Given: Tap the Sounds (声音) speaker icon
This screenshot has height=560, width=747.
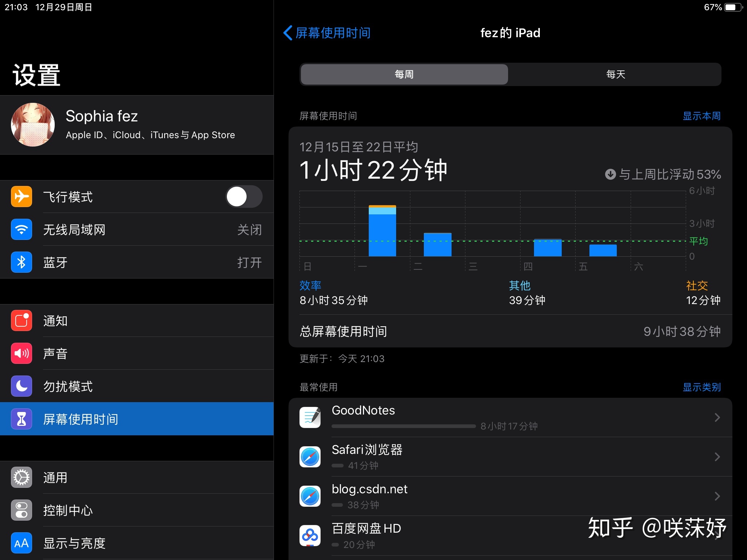Looking at the screenshot, I should coord(22,353).
